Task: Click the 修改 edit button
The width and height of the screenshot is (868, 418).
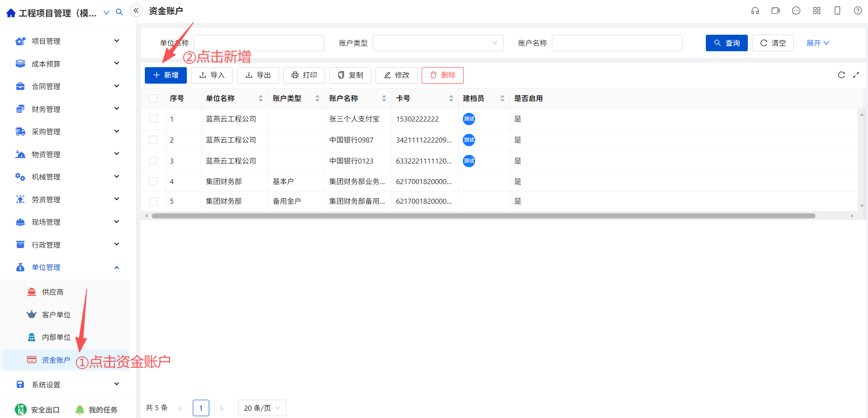Action: [397, 75]
